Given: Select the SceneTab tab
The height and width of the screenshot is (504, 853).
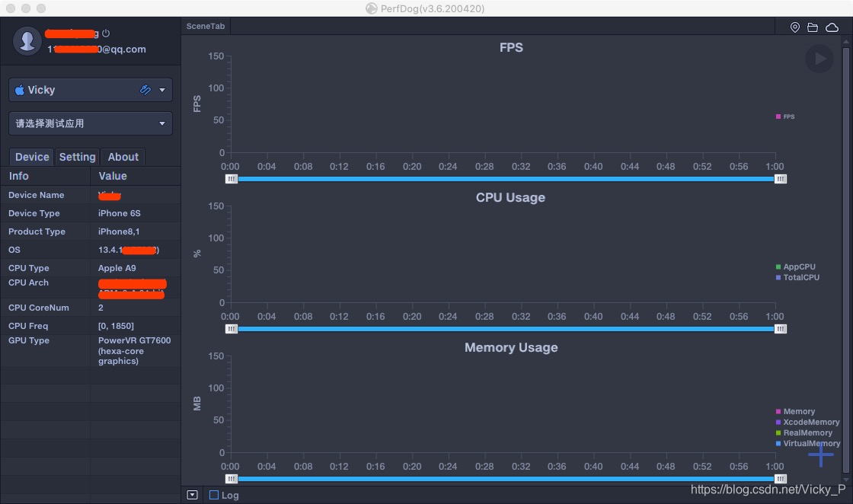Looking at the screenshot, I should (206, 26).
